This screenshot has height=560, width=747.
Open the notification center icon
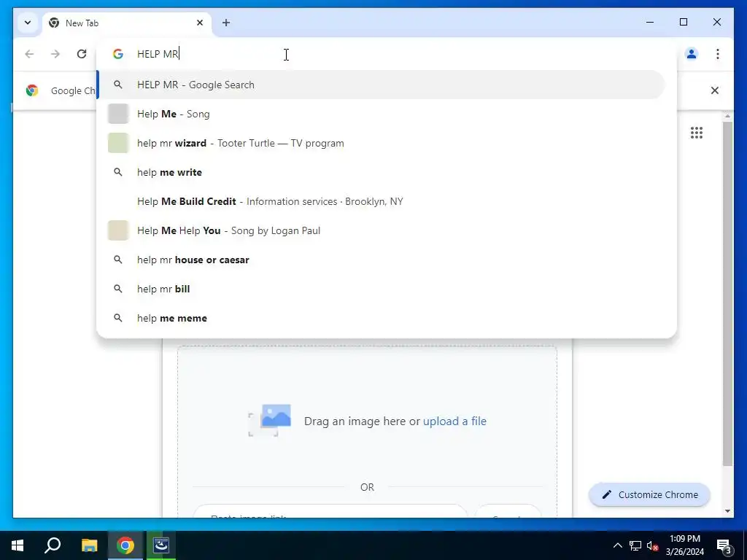click(724, 545)
